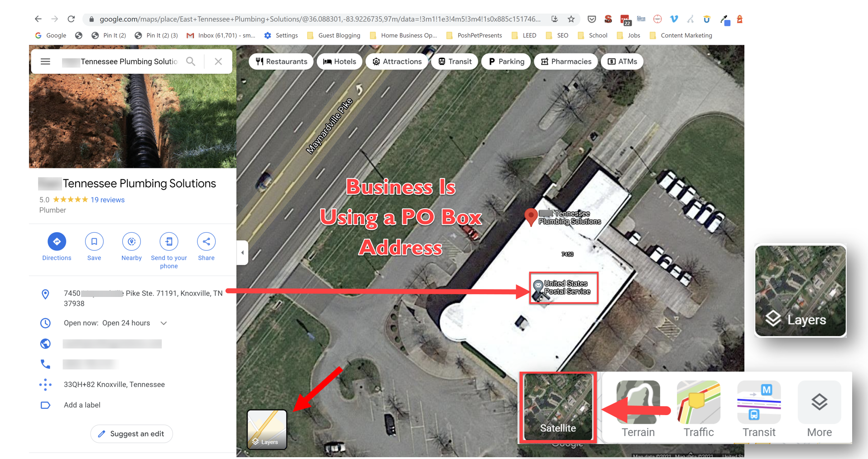Share this business listing
868x459 pixels.
(x=206, y=242)
